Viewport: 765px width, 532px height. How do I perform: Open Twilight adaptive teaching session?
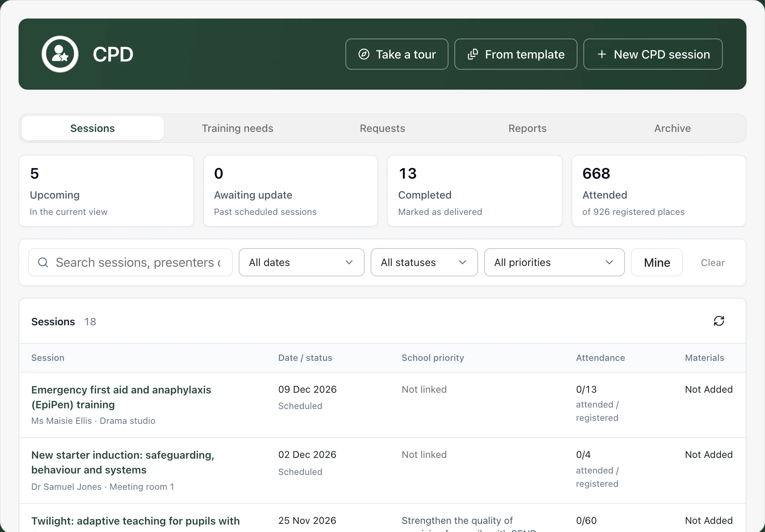135,521
